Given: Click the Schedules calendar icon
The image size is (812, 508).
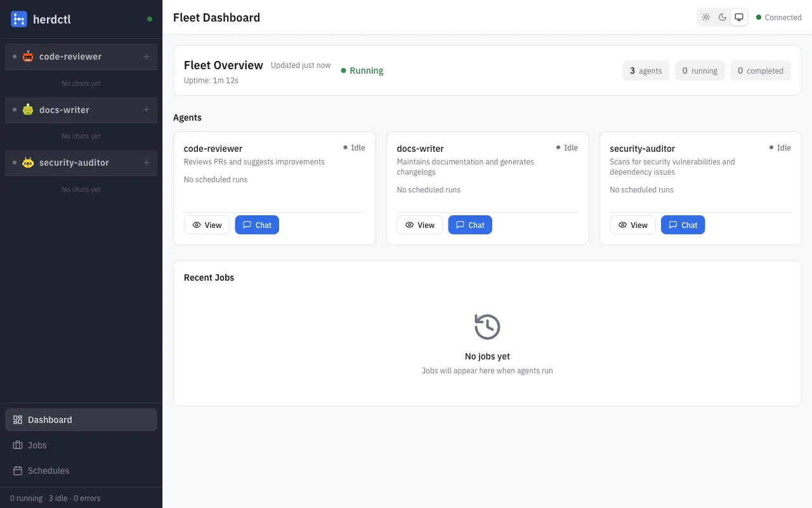Looking at the screenshot, I should (17, 471).
